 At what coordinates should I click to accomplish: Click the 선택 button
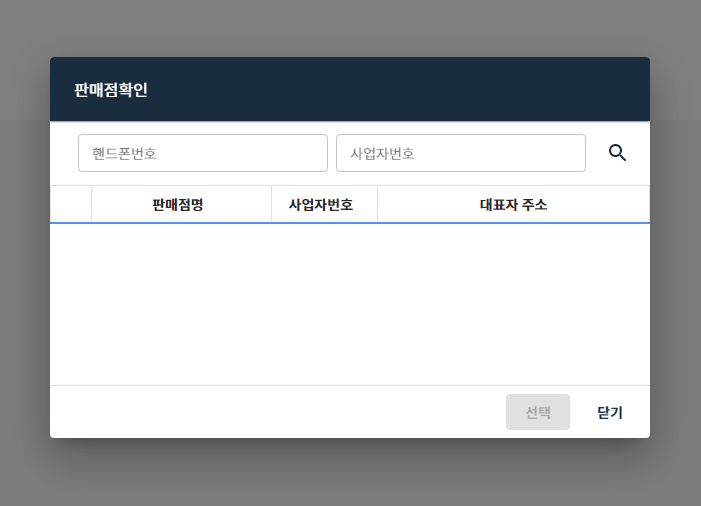tap(538, 412)
